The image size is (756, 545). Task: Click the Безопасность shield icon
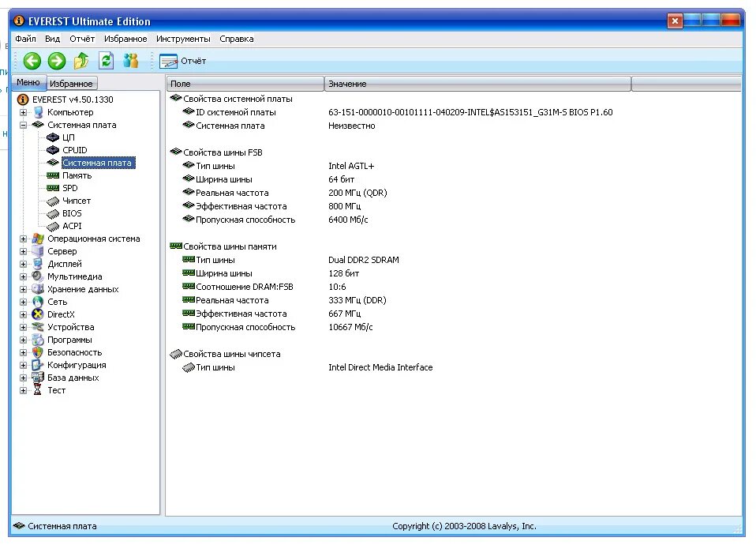pos(38,352)
